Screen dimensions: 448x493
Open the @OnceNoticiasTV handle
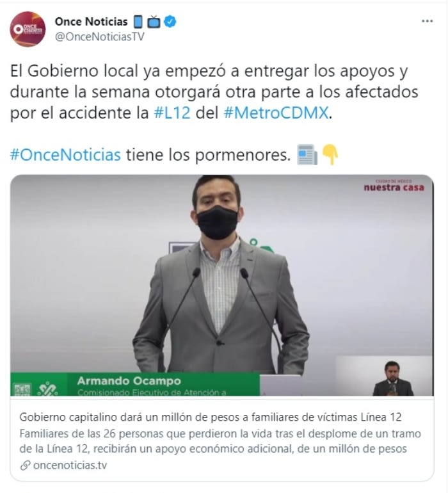point(100,36)
